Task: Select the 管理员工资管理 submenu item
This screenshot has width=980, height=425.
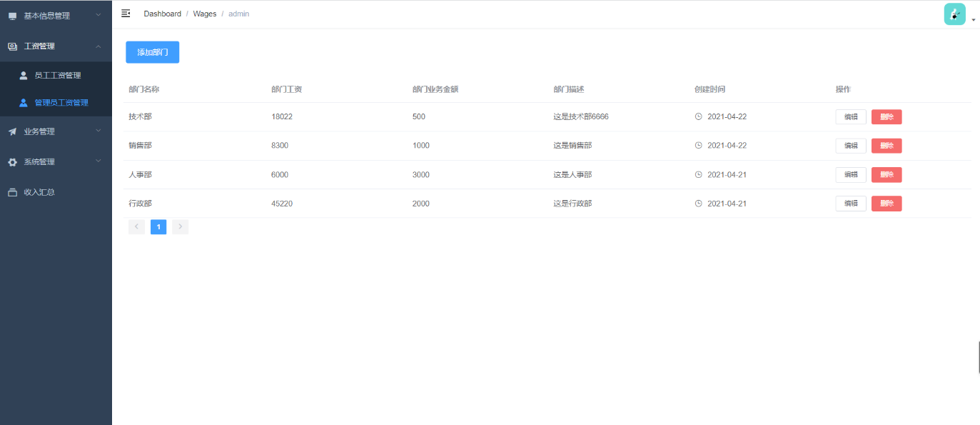Action: 56,102
